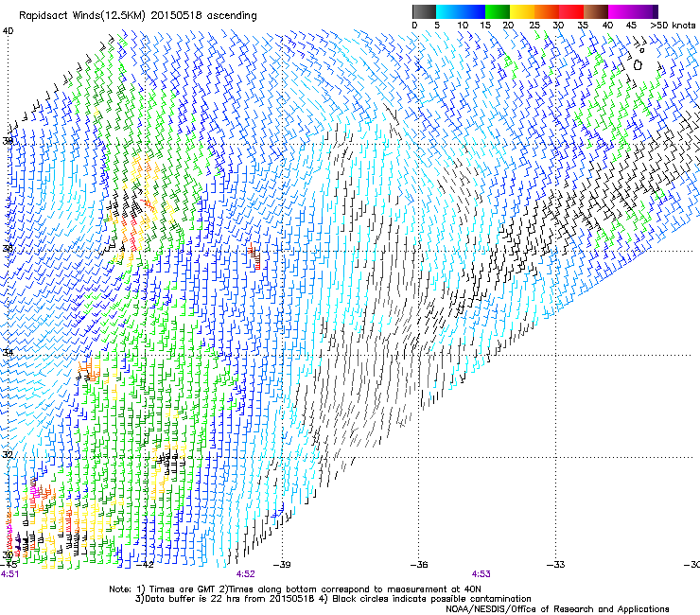The height and width of the screenshot is (615, 700).
Task: Click the purple time label '4:51'
Action: click(9, 574)
